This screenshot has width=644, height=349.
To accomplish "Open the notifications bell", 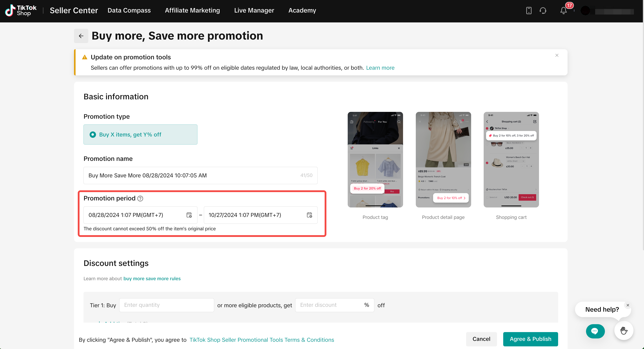I will tap(564, 11).
